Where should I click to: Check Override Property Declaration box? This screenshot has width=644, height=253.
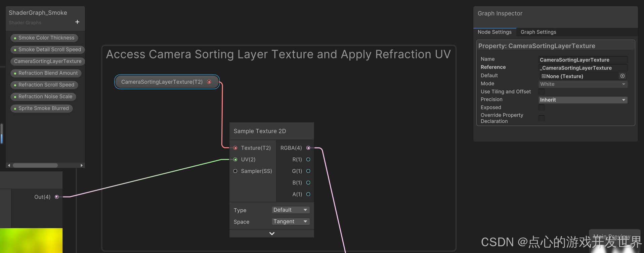coord(542,118)
